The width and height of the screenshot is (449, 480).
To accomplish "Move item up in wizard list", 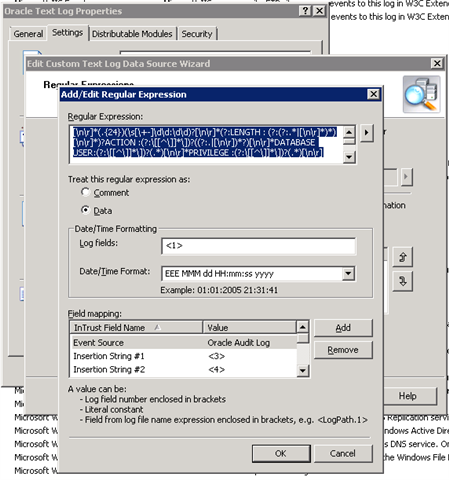I will (402, 257).
